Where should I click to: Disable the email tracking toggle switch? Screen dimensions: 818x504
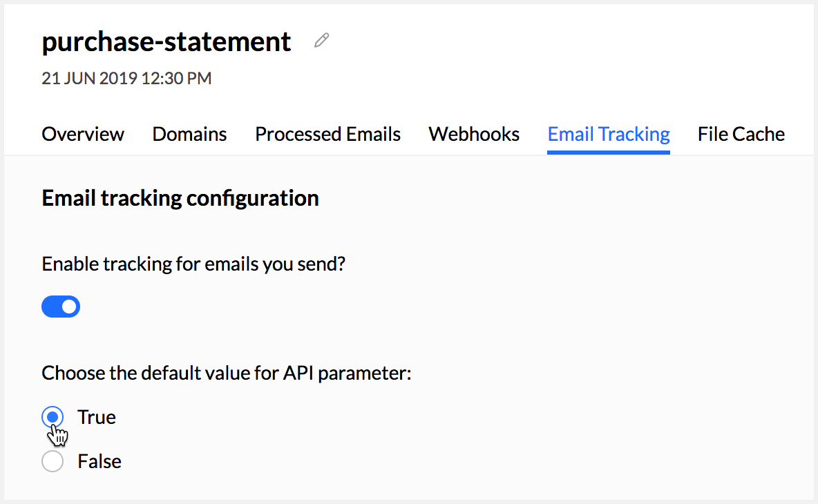[61, 307]
